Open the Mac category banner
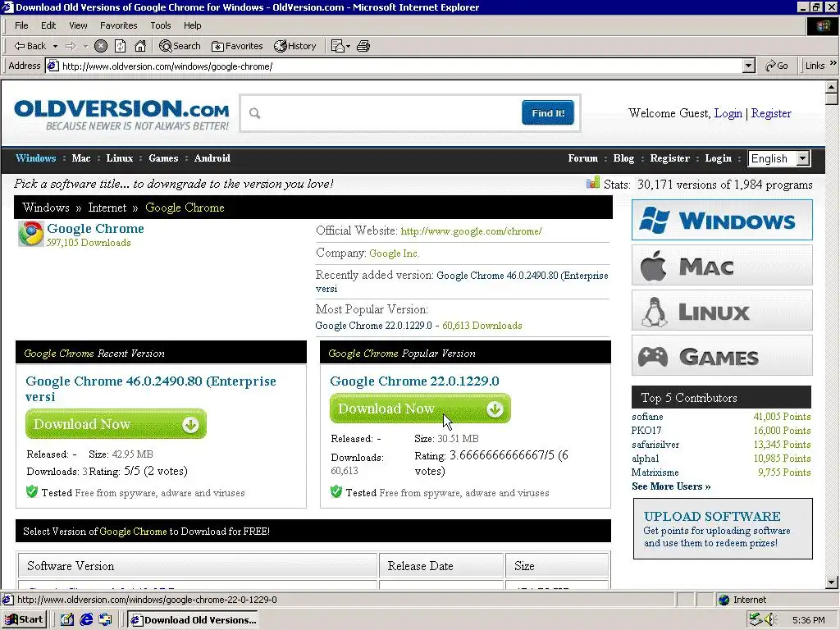 point(722,265)
